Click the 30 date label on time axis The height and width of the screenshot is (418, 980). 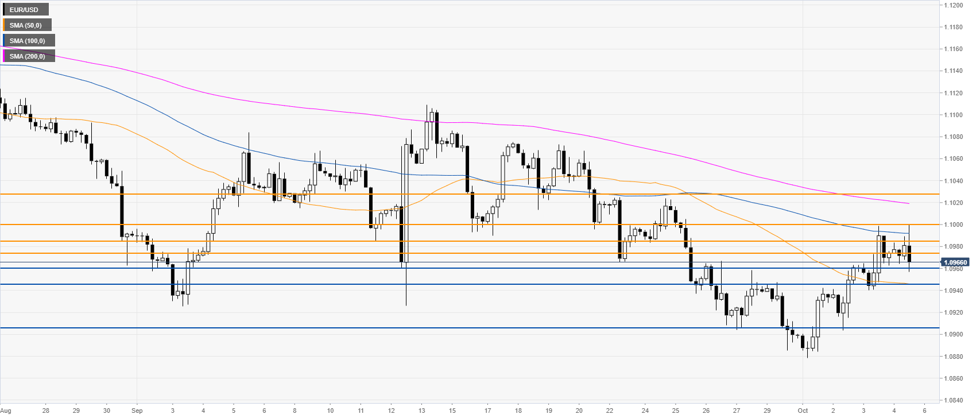click(x=107, y=411)
